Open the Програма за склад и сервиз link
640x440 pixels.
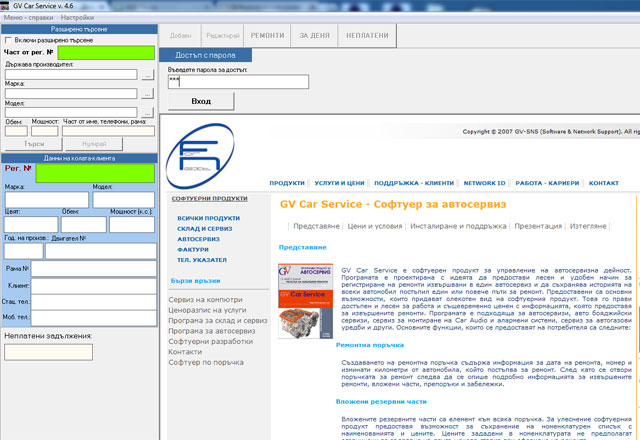coord(218,321)
